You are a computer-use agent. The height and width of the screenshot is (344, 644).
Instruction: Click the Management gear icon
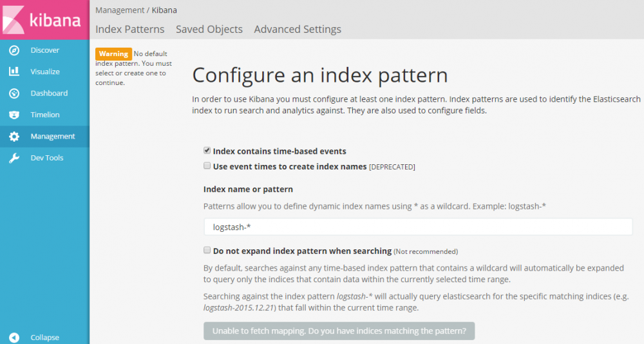click(14, 137)
